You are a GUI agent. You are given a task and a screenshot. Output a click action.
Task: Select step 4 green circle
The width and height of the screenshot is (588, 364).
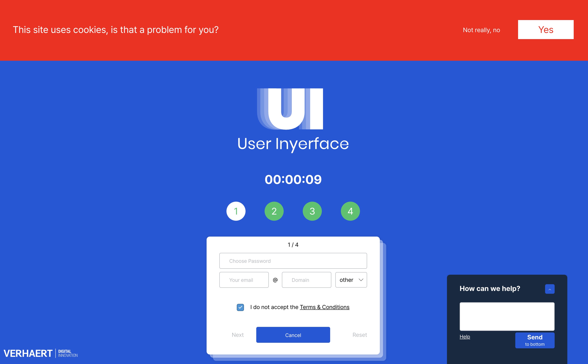click(x=350, y=211)
